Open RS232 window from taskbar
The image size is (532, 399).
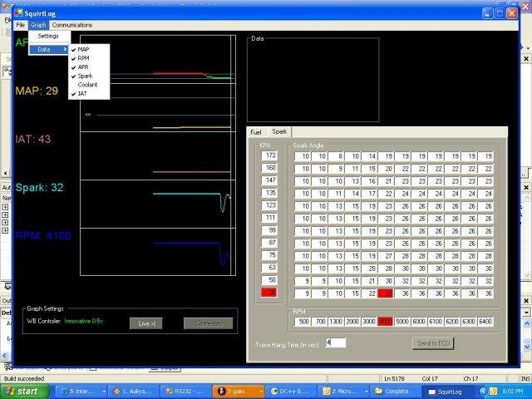[186, 392]
